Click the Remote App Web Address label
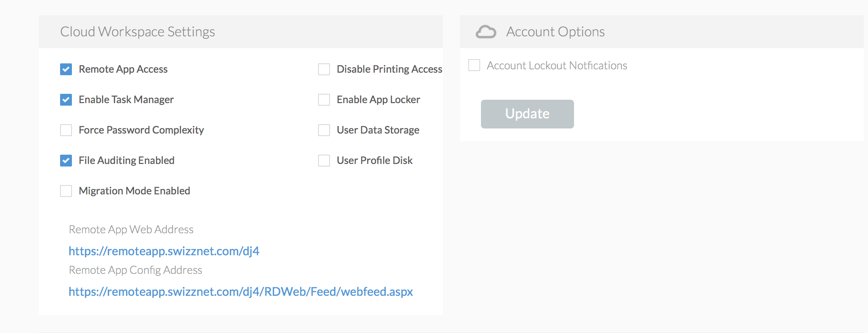The width and height of the screenshot is (868, 333). tap(131, 229)
